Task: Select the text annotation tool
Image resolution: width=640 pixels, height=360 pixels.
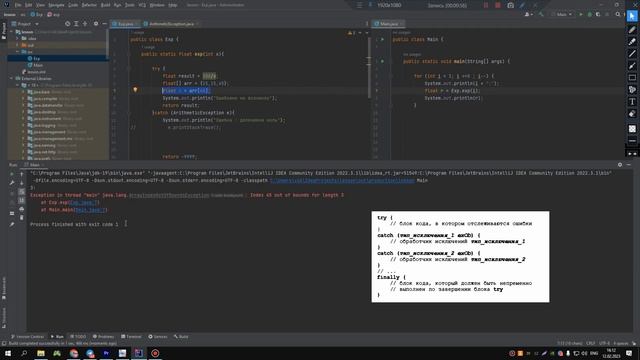Action: [x=632, y=102]
